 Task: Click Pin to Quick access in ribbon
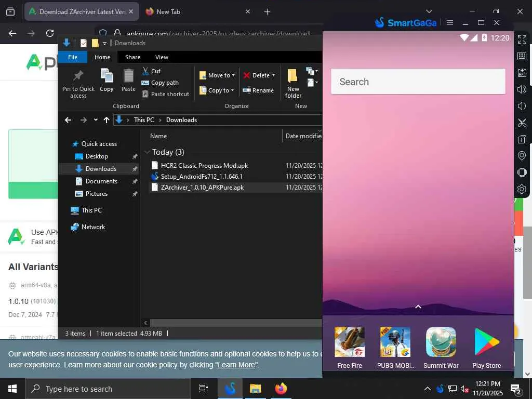click(x=78, y=84)
